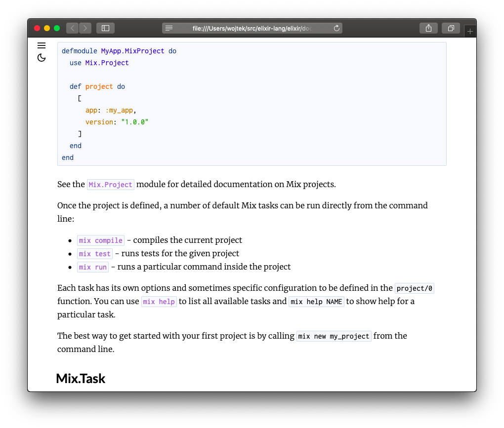Open the hamburger sidebar menu

(x=42, y=45)
